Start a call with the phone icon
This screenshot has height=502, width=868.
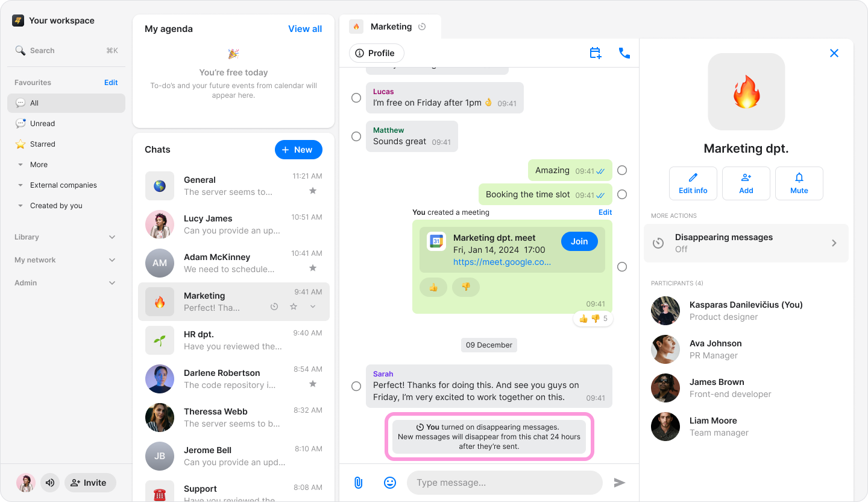coord(624,53)
